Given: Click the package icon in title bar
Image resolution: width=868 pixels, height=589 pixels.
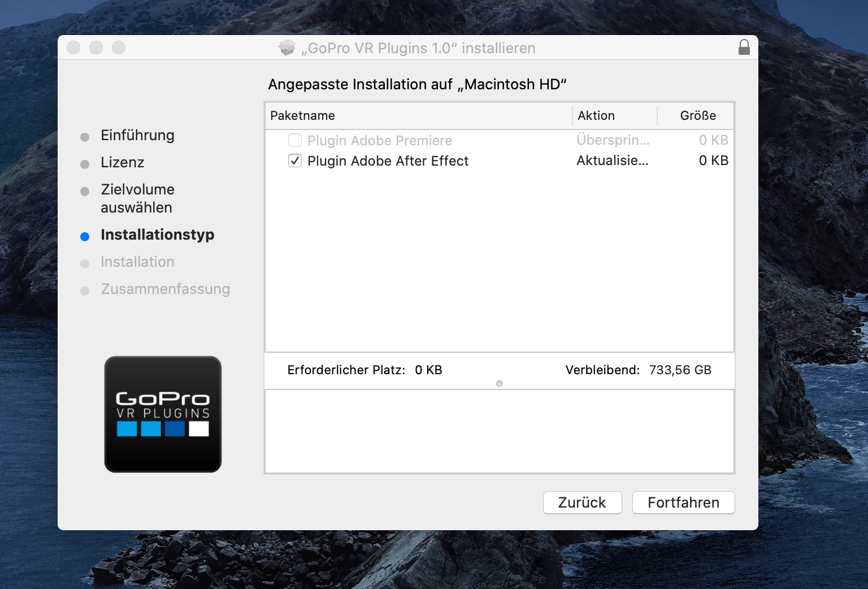Looking at the screenshot, I should [x=287, y=48].
